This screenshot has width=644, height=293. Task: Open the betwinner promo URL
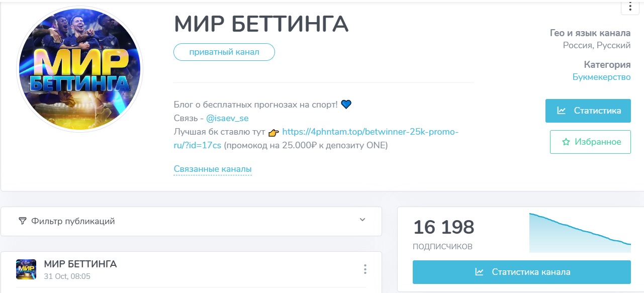(x=371, y=132)
